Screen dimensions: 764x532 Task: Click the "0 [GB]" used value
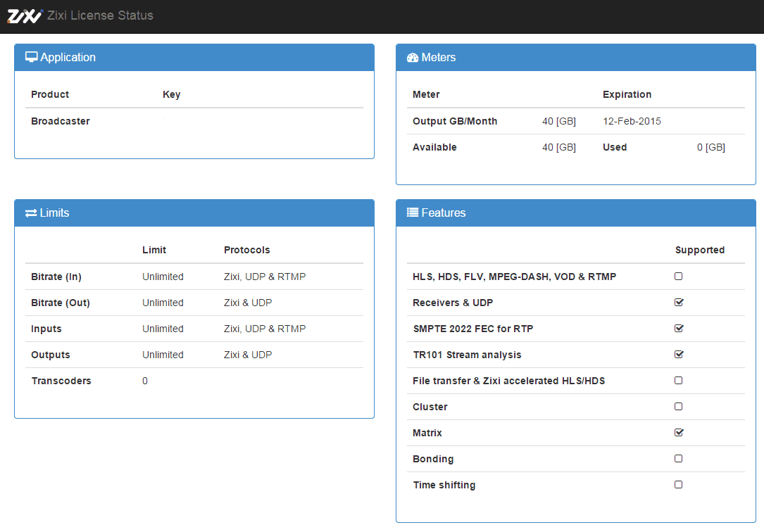click(x=711, y=148)
